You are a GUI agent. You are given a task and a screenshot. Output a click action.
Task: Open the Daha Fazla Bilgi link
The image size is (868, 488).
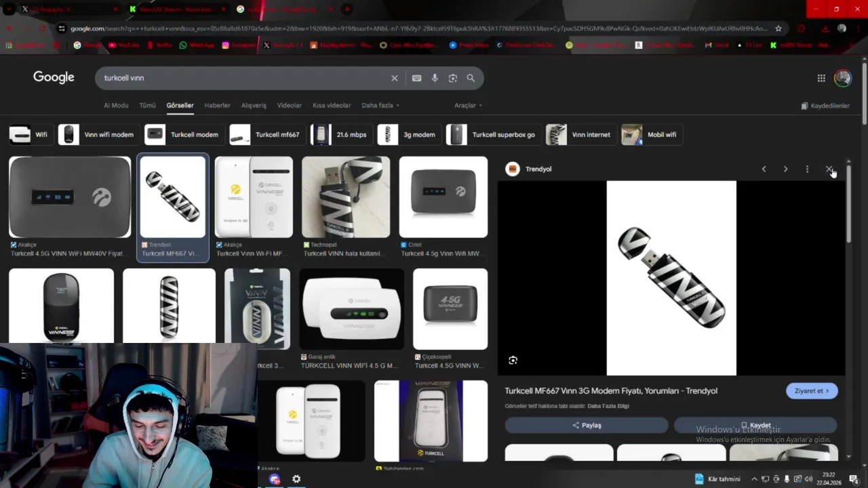pos(608,406)
